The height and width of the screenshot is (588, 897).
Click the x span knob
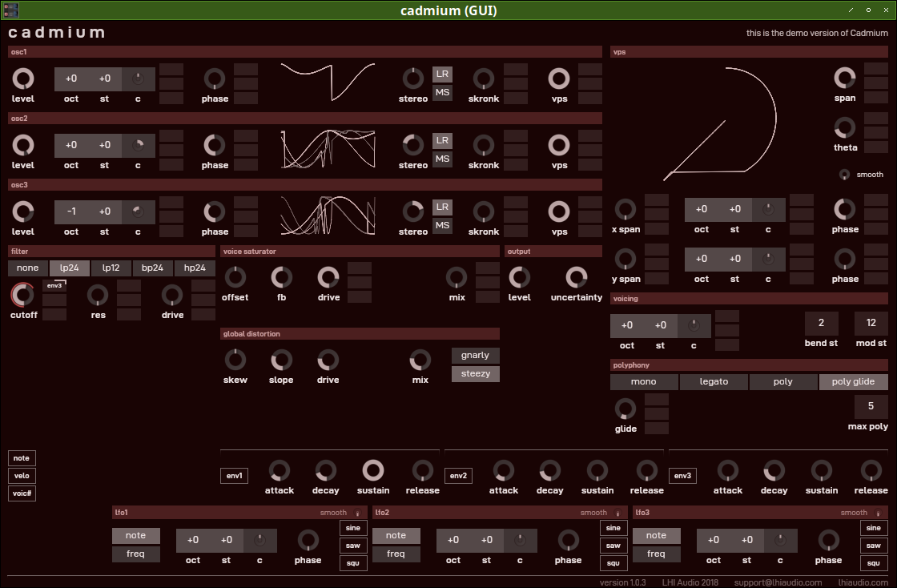(x=625, y=209)
